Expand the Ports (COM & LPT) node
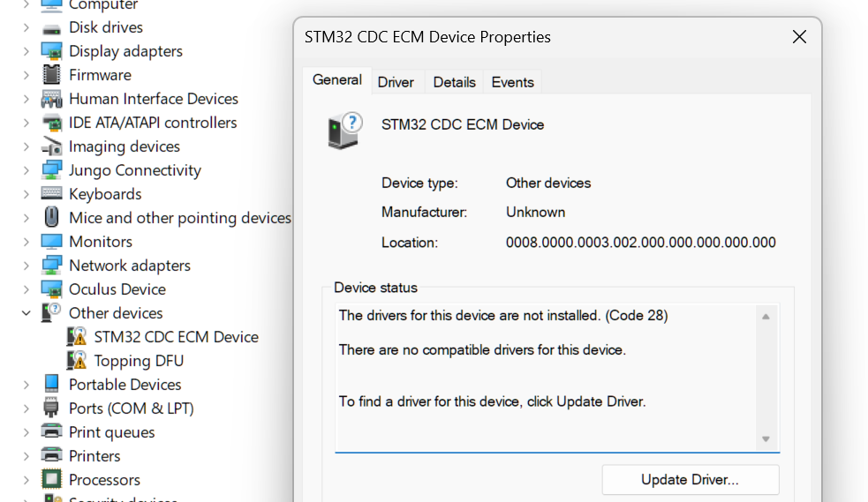Viewport: 868px width, 502px height. click(26, 408)
